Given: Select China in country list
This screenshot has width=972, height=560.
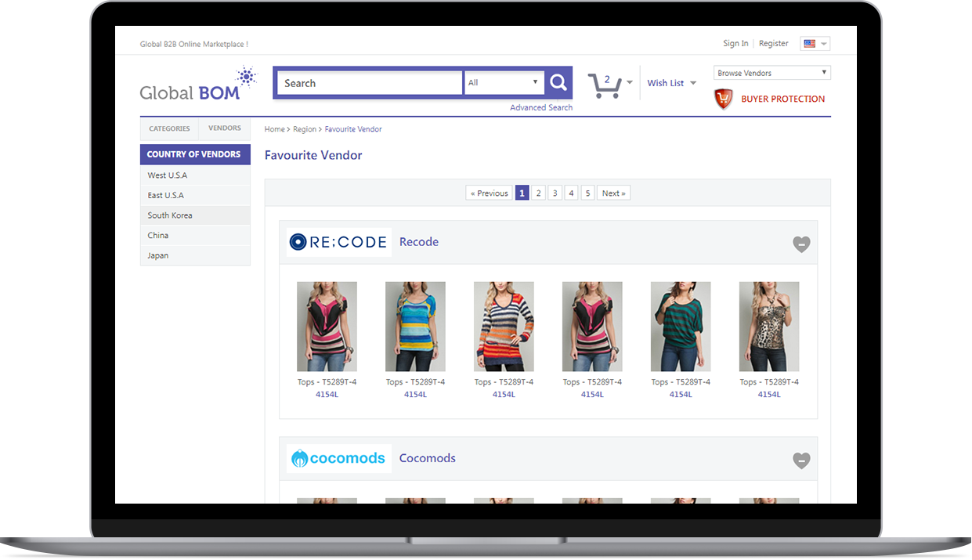Looking at the screenshot, I should [x=195, y=235].
